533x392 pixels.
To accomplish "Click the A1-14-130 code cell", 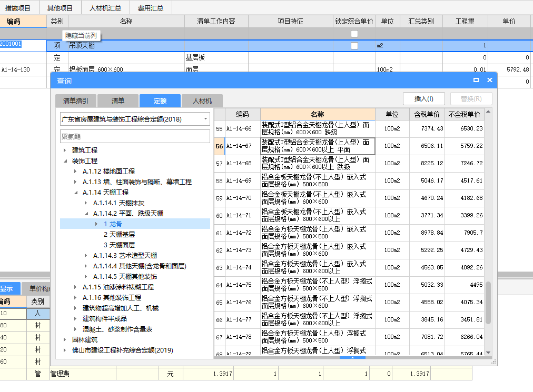I will [x=23, y=69].
